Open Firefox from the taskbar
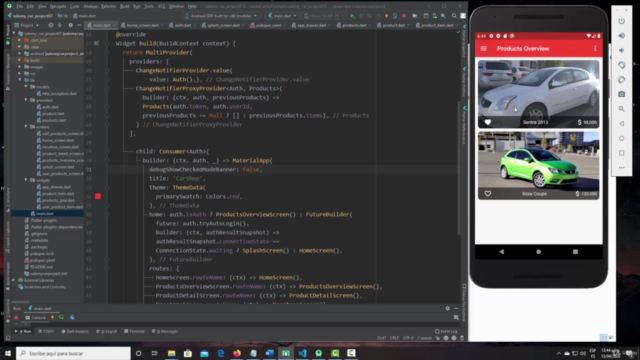The image size is (640, 360). coord(237,353)
